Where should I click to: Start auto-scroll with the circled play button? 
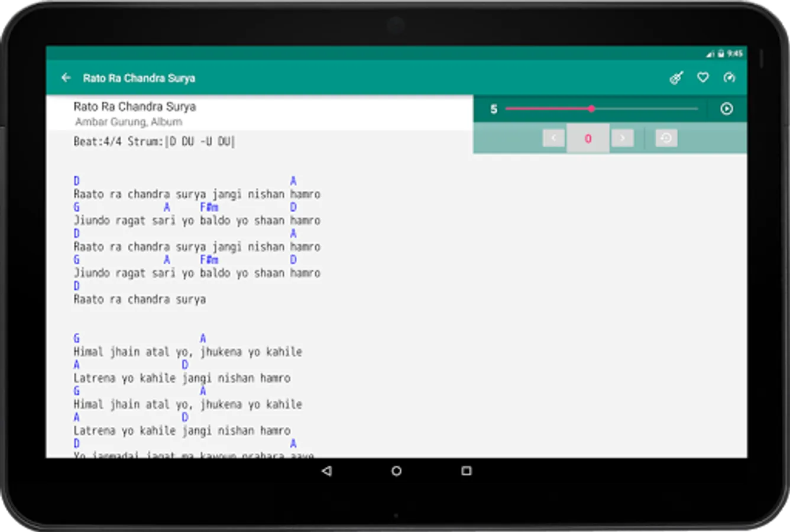[727, 109]
